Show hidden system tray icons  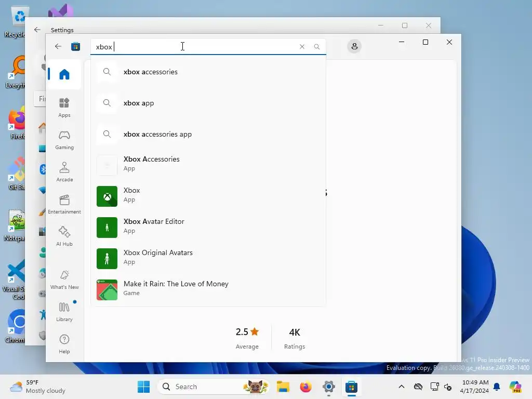point(402,387)
